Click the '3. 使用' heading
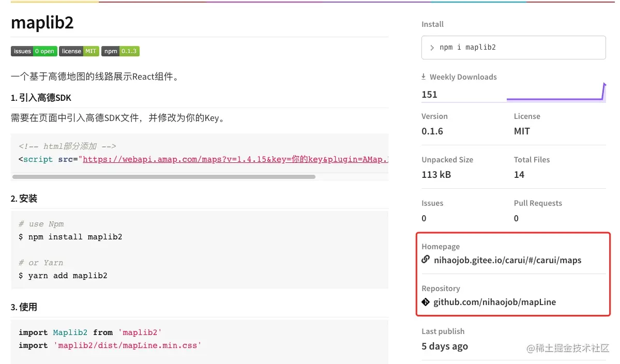This screenshot has width=620, height=364. [24, 307]
